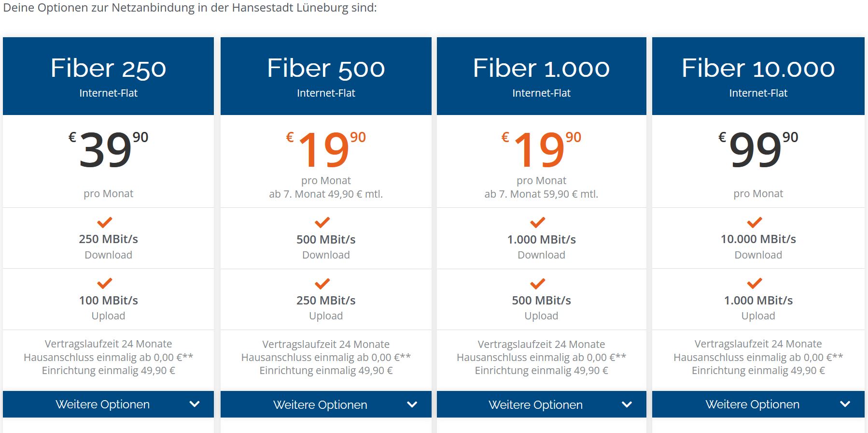868x433 pixels.
Task: Select the Fiber 250 plan header
Action: [108, 76]
